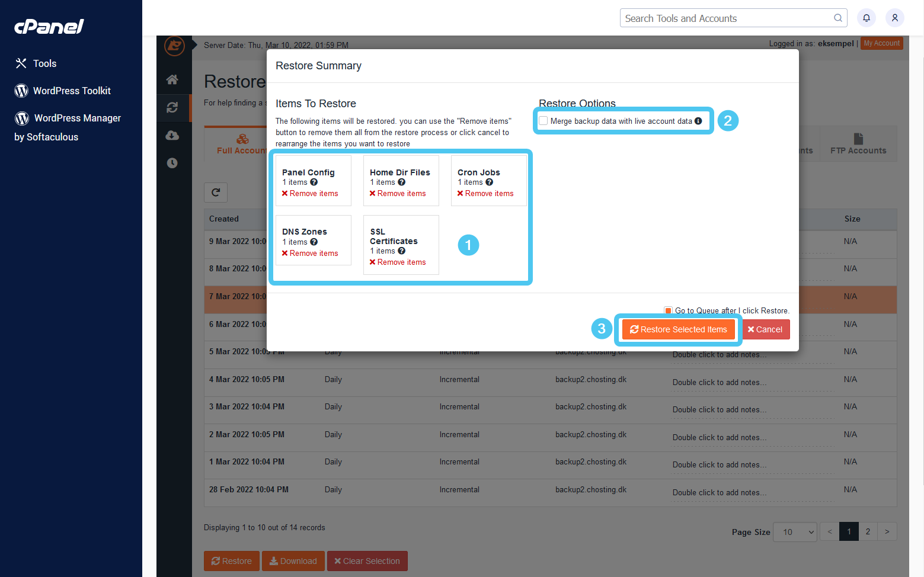924x577 pixels.
Task: Open queue history via clock sidebar icon
Action: coord(172,163)
